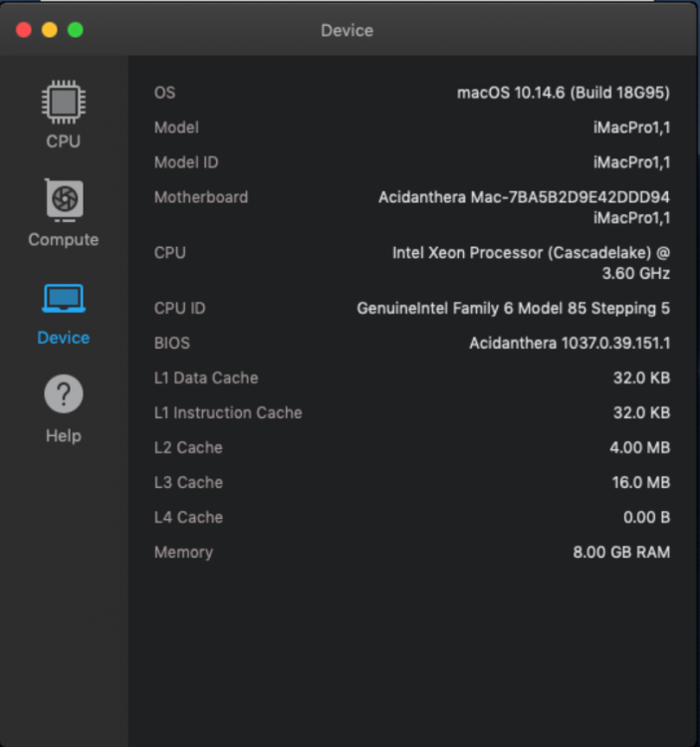Open the CPU benchmark section icon
Screen dimensions: 700x747
point(64,102)
